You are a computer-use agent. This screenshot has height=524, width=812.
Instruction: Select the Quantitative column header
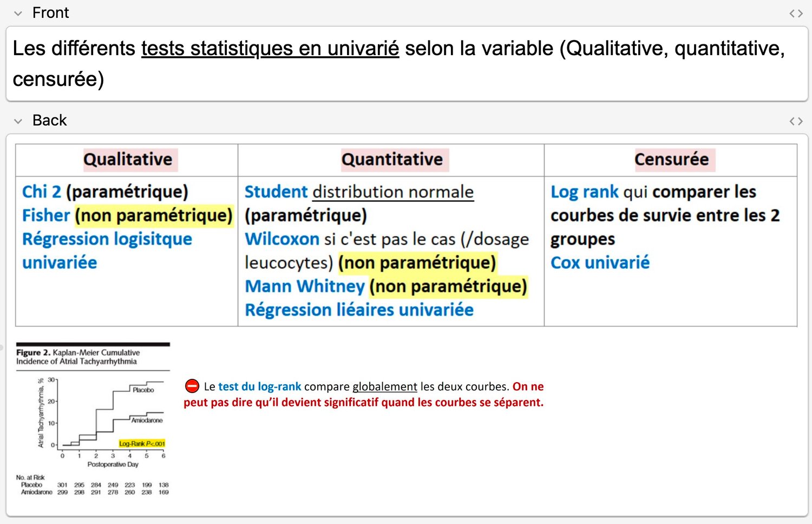(x=392, y=160)
